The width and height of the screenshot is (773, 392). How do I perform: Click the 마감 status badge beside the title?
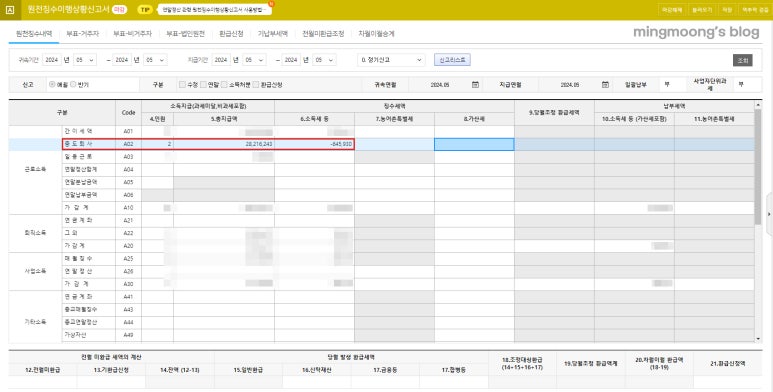click(x=119, y=10)
